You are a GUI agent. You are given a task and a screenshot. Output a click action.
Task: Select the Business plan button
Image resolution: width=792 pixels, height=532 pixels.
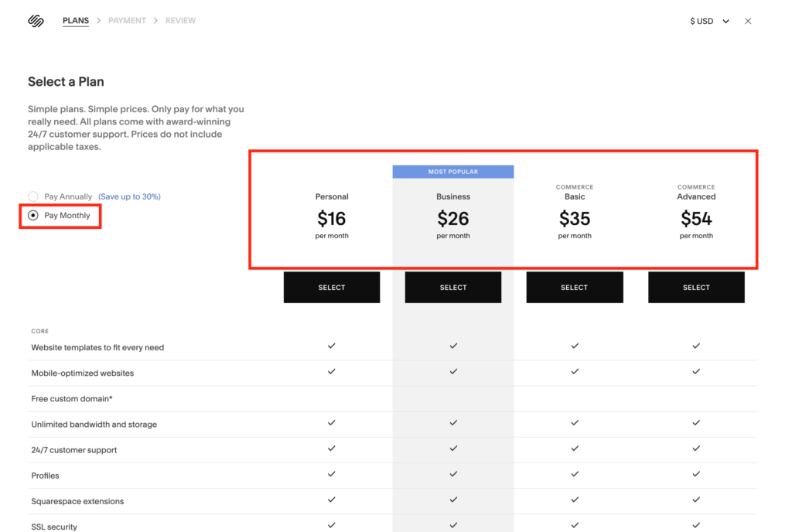tap(453, 287)
